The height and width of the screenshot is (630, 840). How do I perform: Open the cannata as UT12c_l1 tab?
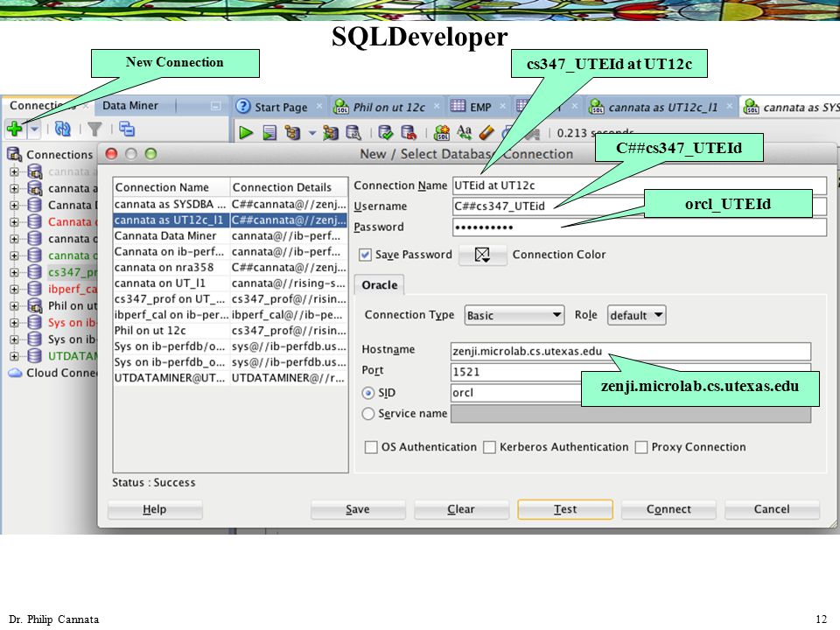[662, 107]
